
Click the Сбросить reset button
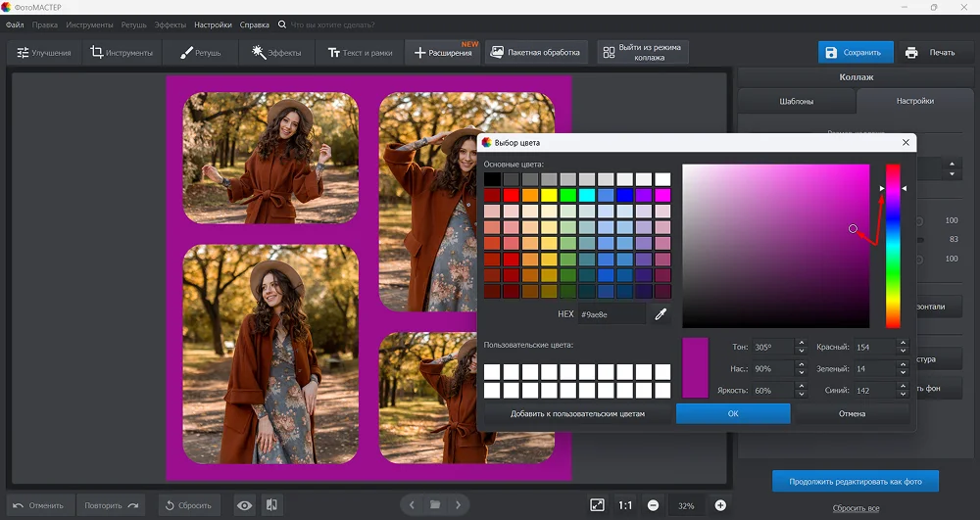coord(188,505)
